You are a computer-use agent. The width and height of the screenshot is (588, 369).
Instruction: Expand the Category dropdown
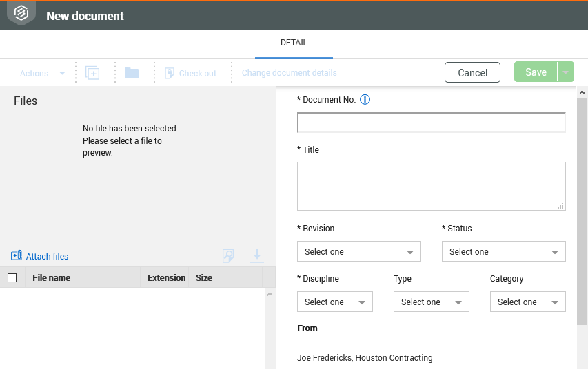coord(528,302)
